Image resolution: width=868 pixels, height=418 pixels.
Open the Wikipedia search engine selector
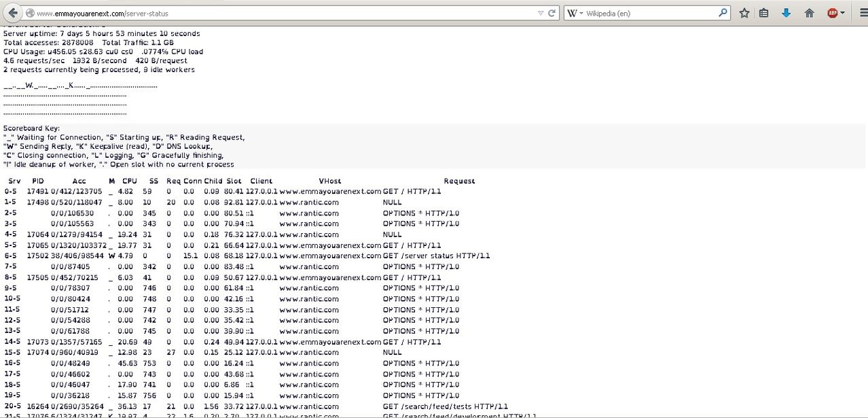coord(575,13)
